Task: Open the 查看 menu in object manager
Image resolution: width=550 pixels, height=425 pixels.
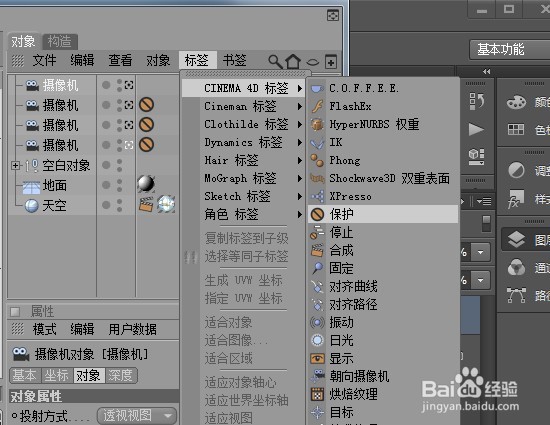Action: [x=120, y=60]
